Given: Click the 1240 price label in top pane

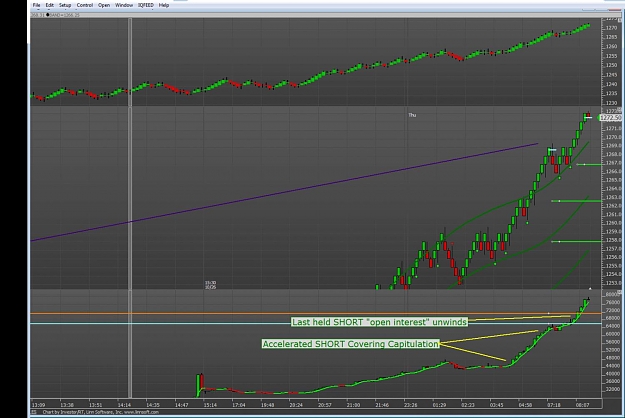Looking at the screenshot, I should click(612, 84).
